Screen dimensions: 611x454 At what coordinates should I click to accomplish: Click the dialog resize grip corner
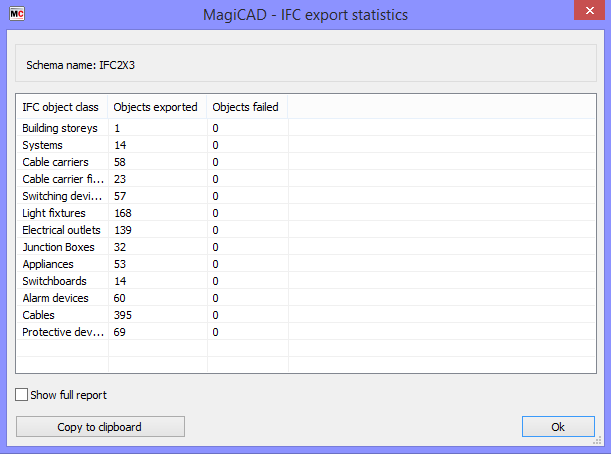pos(597,441)
